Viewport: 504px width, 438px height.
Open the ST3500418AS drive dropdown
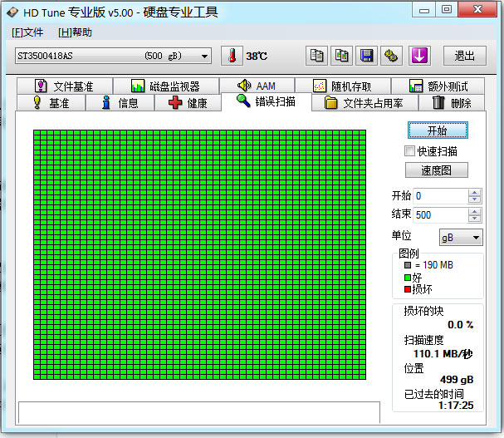pyautogui.click(x=113, y=56)
